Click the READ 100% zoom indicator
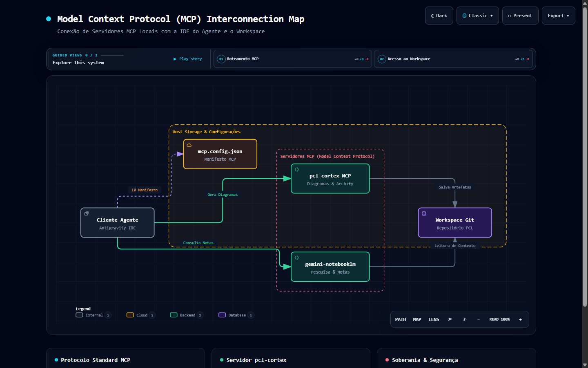This screenshot has width=588, height=368. tap(499, 319)
